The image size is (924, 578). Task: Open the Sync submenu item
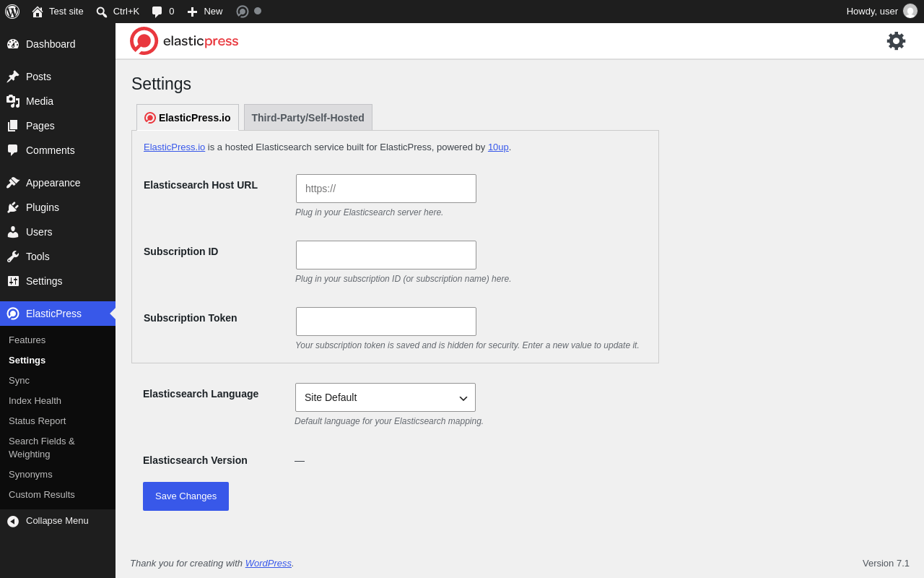[19, 381]
